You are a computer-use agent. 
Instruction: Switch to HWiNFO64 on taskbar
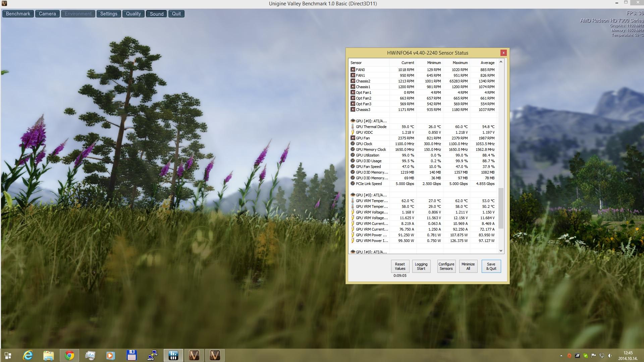173,355
